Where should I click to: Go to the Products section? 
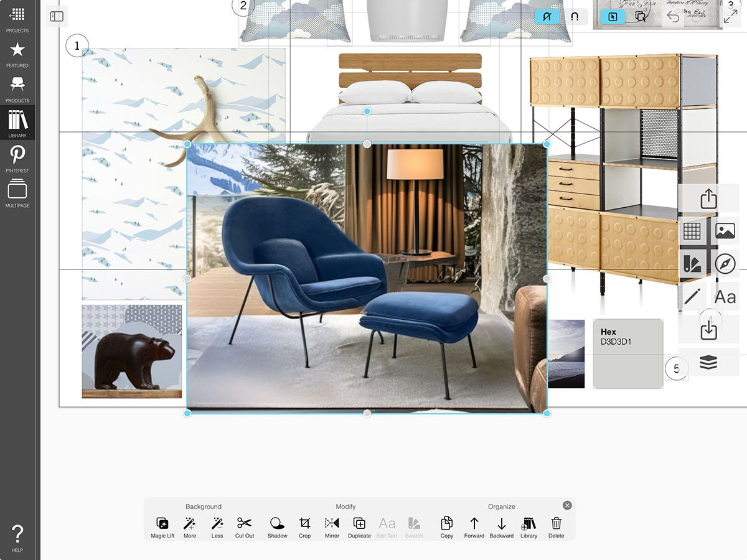point(17,88)
